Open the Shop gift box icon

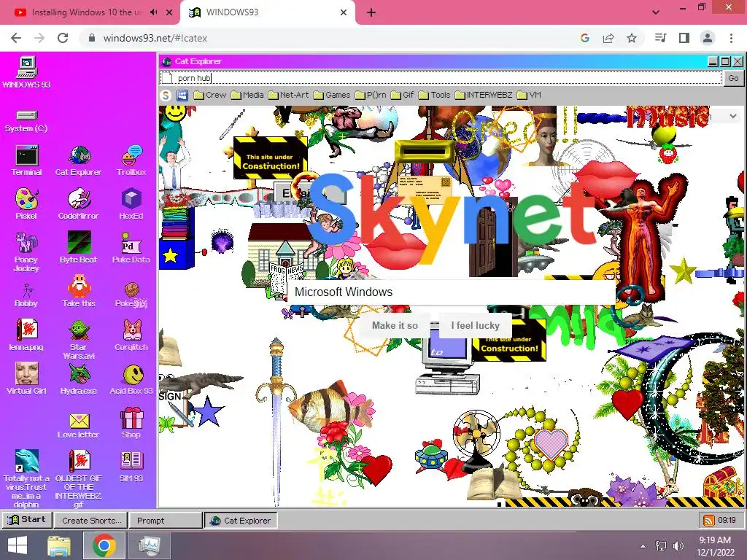coord(131,423)
